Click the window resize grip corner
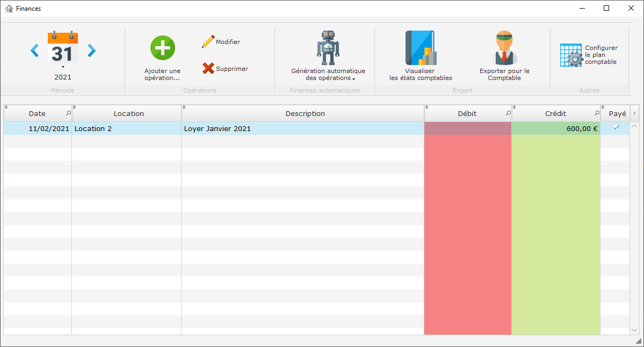This screenshot has width=644, height=347. point(638,341)
